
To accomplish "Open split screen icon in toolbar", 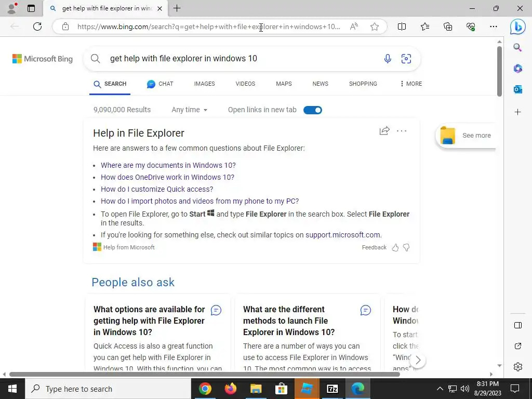I will (x=402, y=26).
